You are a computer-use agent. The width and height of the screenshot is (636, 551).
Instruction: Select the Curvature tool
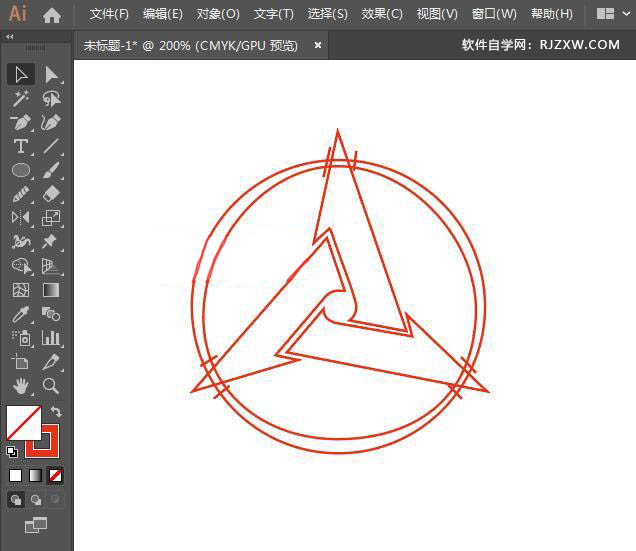[x=51, y=122]
